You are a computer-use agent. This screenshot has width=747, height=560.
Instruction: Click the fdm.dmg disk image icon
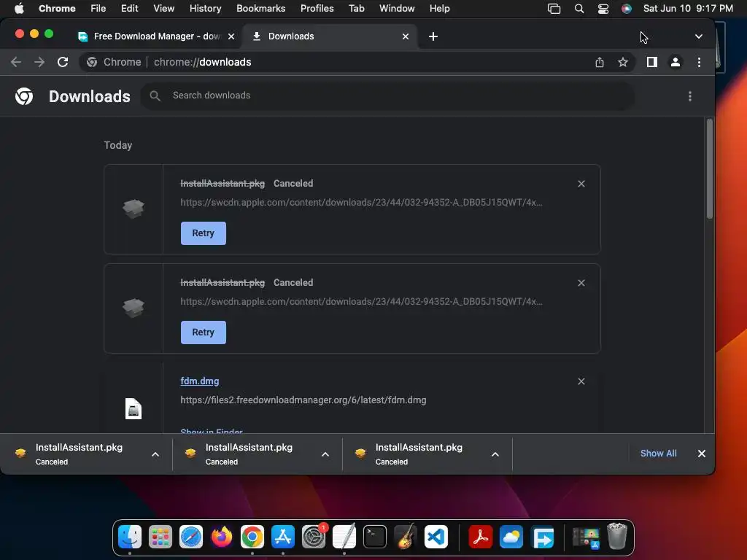[133, 408]
